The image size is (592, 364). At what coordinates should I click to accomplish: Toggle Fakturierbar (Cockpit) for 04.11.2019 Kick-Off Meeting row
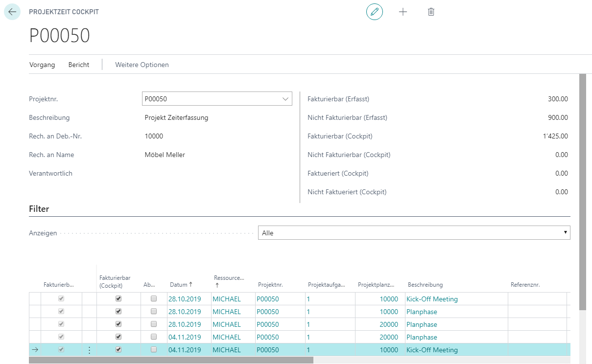coord(118,349)
